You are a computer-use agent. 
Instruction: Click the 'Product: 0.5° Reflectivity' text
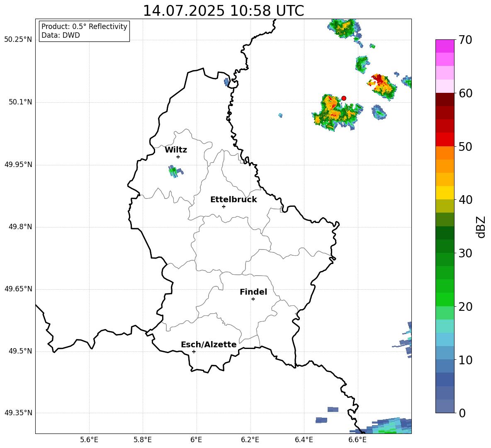[84, 27]
